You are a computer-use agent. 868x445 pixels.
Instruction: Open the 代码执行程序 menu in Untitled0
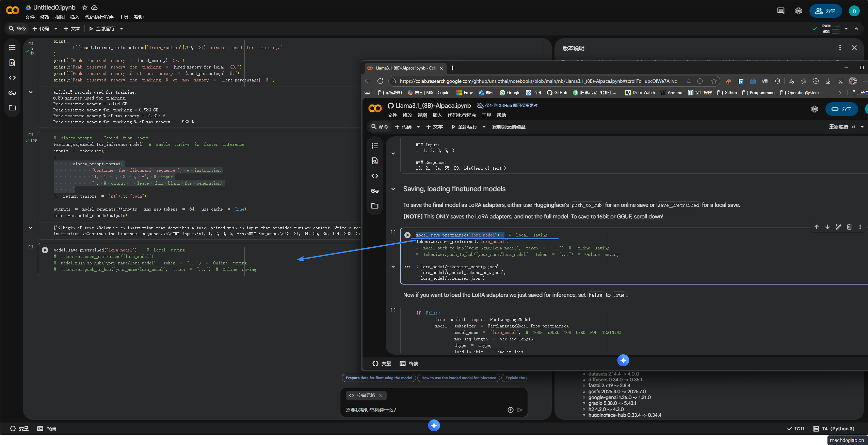[99, 17]
